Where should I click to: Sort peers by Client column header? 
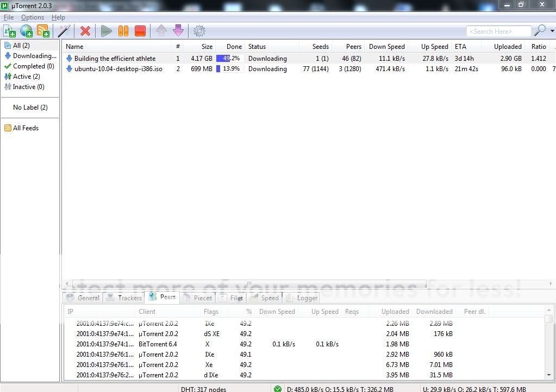tap(168, 312)
